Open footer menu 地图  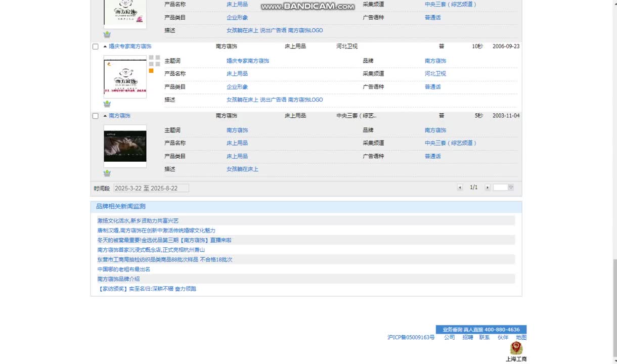pyautogui.click(x=521, y=338)
